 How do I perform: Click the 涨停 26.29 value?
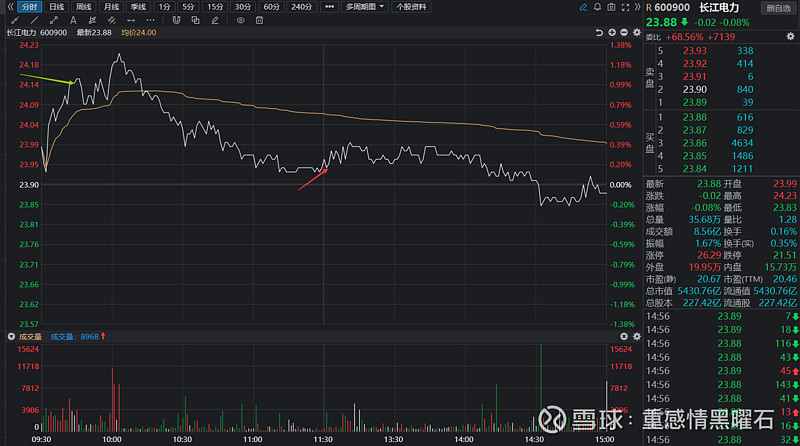coord(709,255)
